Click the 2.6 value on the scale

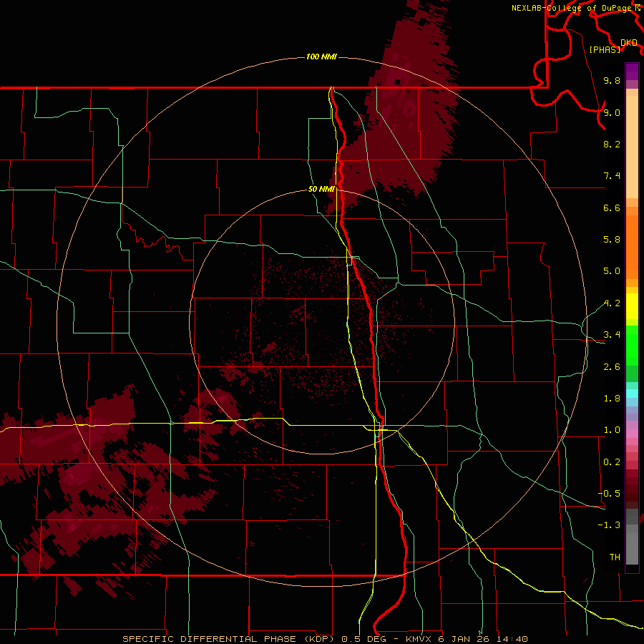[612, 367]
